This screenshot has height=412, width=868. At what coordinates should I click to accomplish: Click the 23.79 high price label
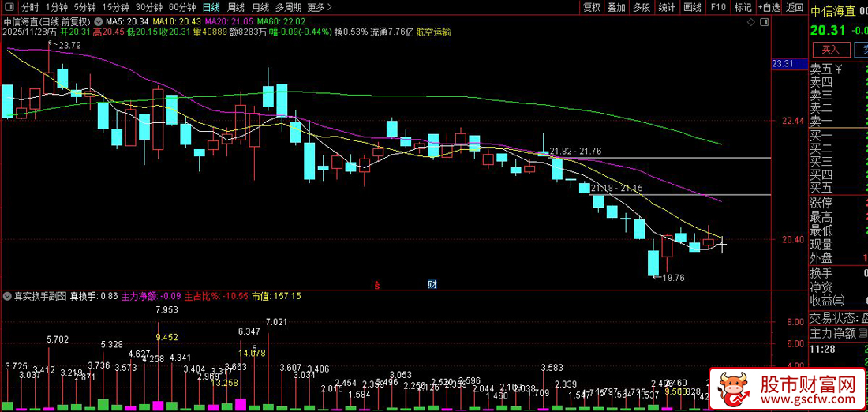tap(69, 46)
